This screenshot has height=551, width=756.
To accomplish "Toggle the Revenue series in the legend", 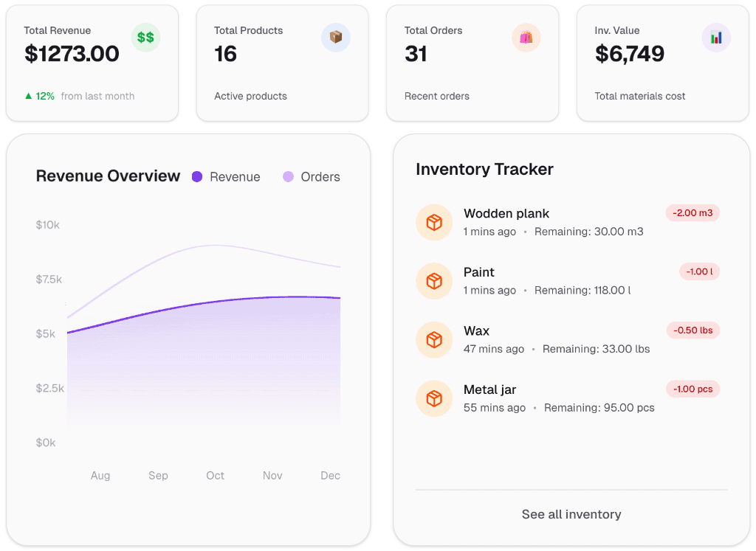I will click(x=226, y=177).
